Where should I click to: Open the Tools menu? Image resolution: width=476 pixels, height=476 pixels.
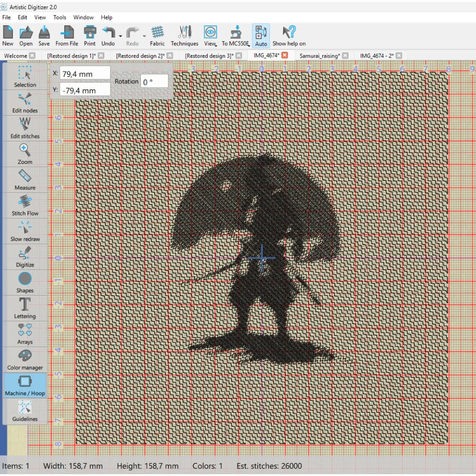click(x=59, y=17)
